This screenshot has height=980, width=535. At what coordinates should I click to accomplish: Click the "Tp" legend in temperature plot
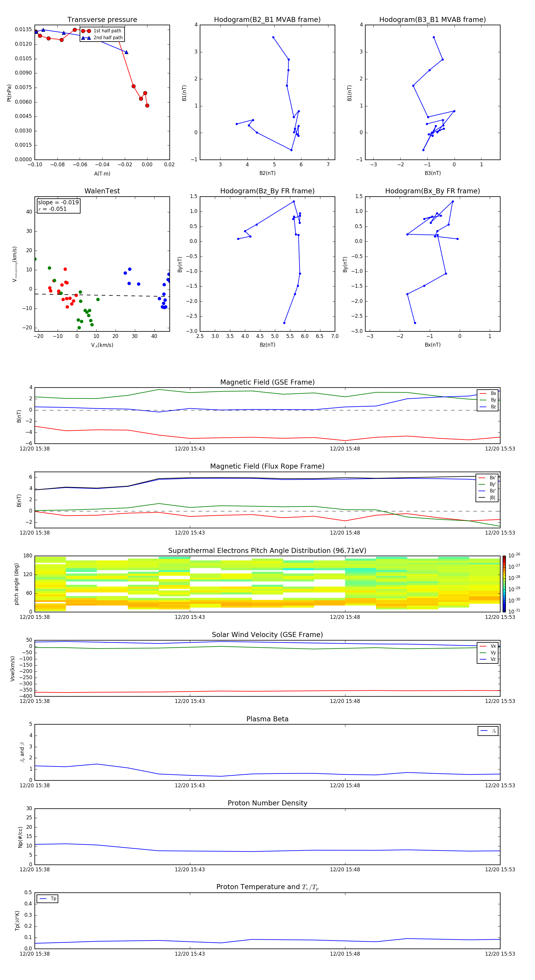(x=48, y=899)
